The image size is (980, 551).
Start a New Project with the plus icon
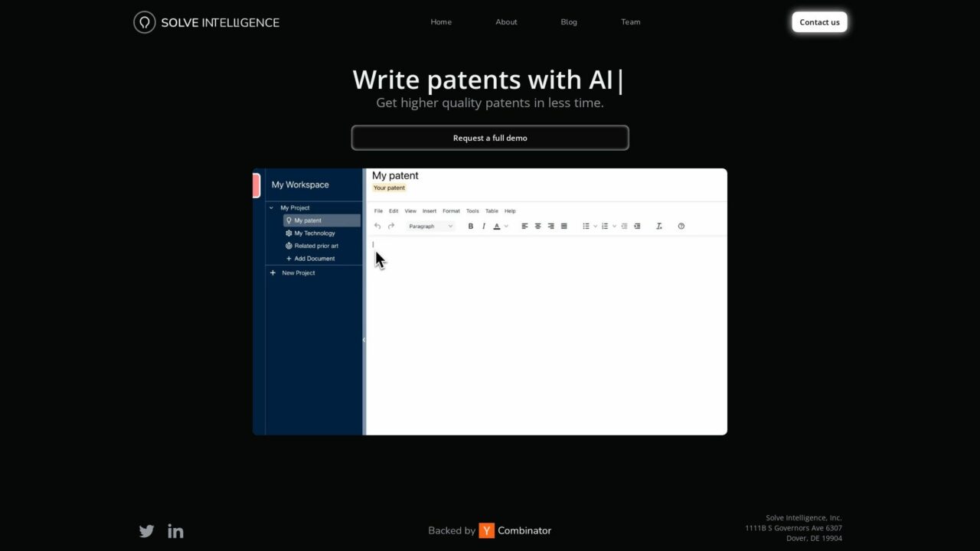pos(273,272)
